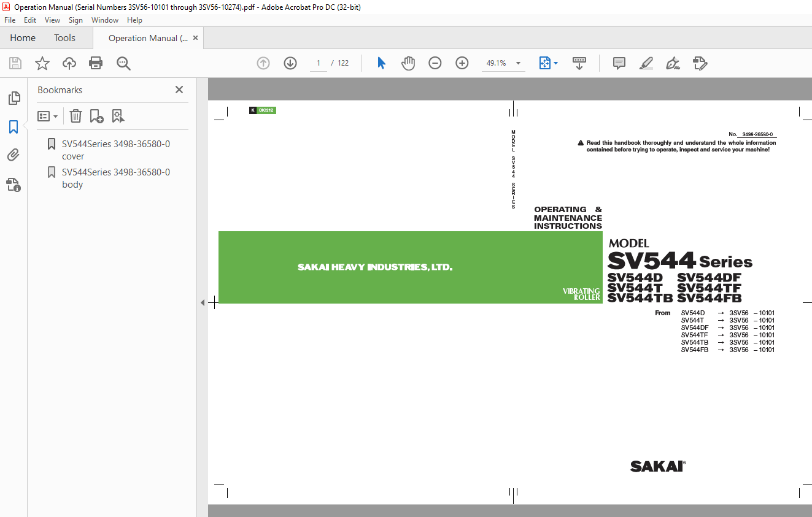Zoom in with plus button

click(x=462, y=63)
